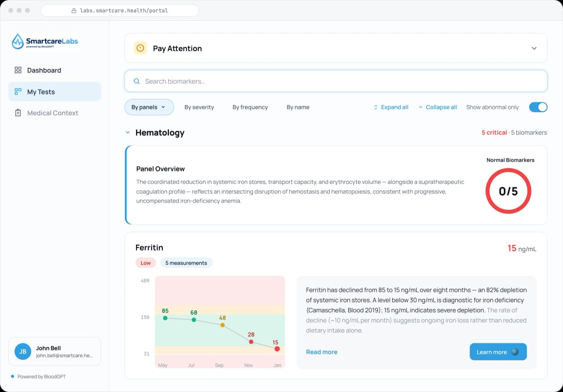Click the Pay Attention warning icon

pos(140,48)
